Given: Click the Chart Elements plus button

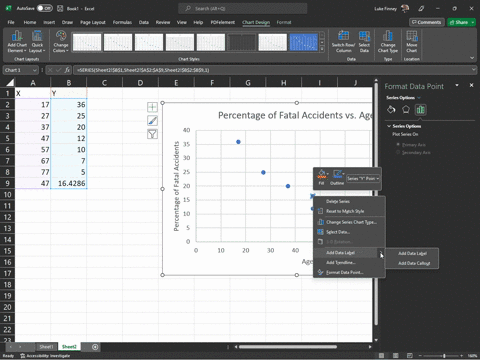Looking at the screenshot, I should [x=152, y=107].
